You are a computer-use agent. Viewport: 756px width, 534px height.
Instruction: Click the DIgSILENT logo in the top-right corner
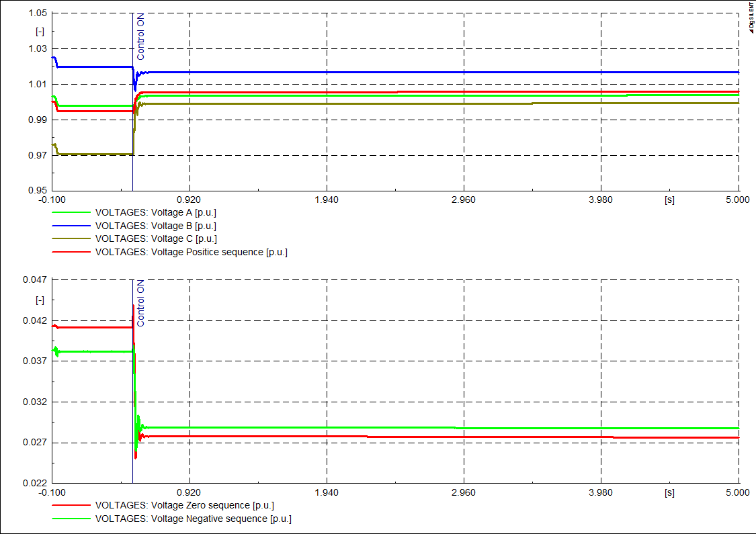(751, 16)
